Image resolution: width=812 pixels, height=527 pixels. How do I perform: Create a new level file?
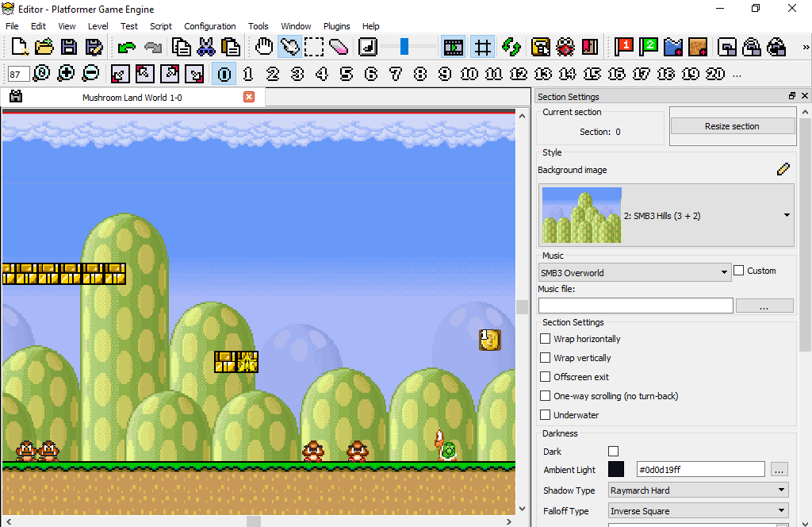(x=19, y=47)
